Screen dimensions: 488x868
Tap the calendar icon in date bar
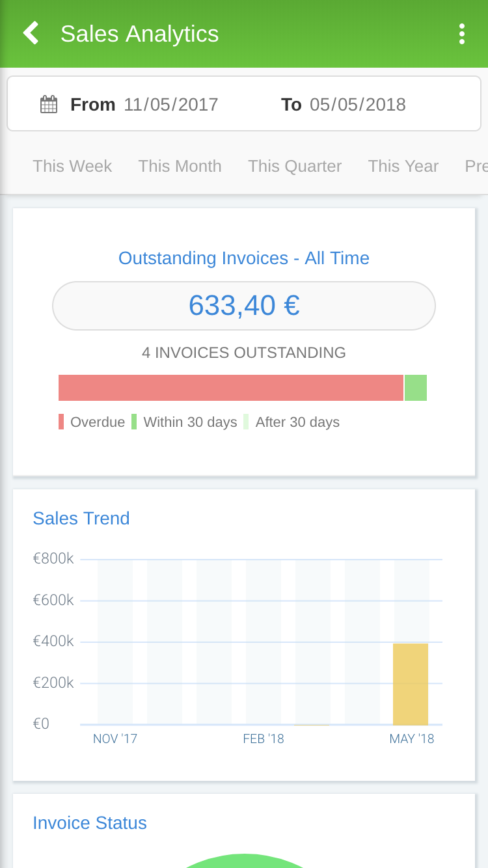49,104
